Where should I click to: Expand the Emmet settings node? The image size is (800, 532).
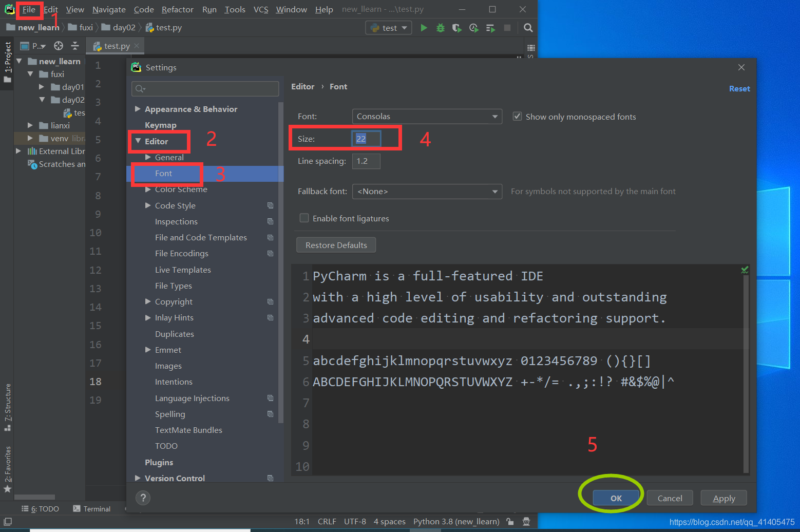(x=148, y=350)
